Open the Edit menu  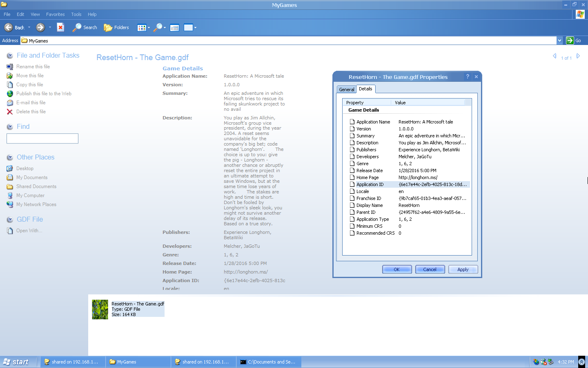(x=20, y=14)
